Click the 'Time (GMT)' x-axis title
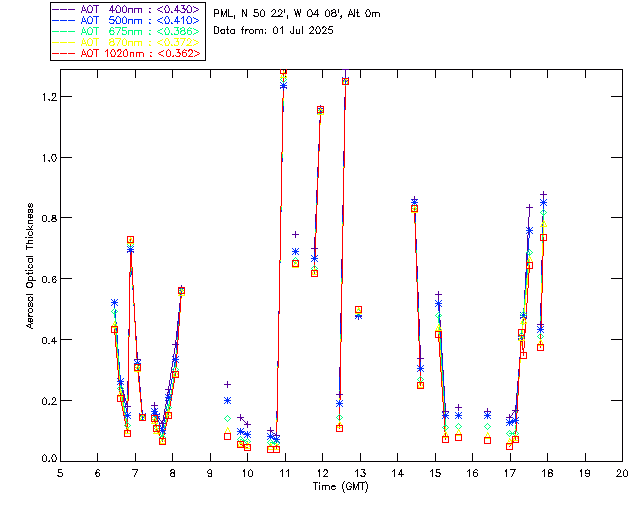Screen dimensions: 640x512 341,485
